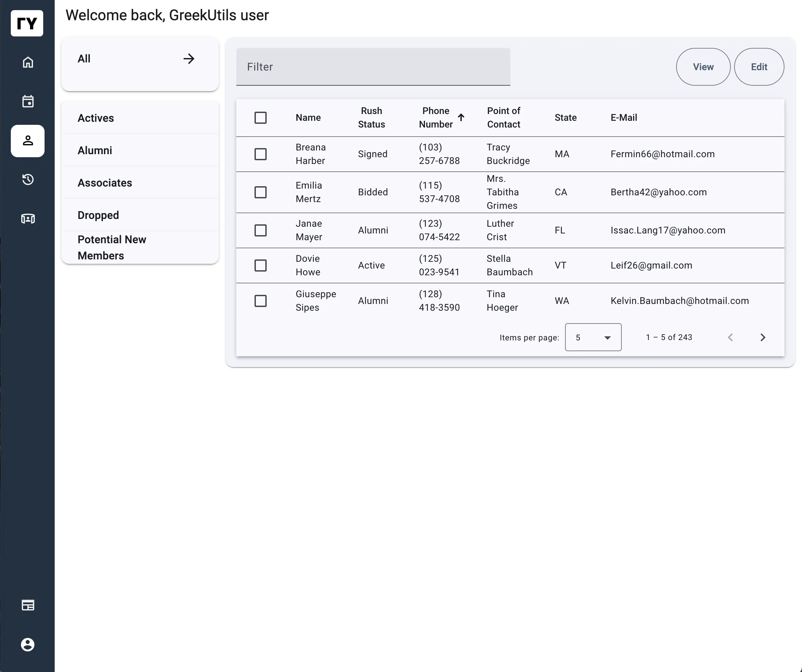The image size is (802, 672).
Task: Sort by the Rush Status column header
Action: click(371, 117)
